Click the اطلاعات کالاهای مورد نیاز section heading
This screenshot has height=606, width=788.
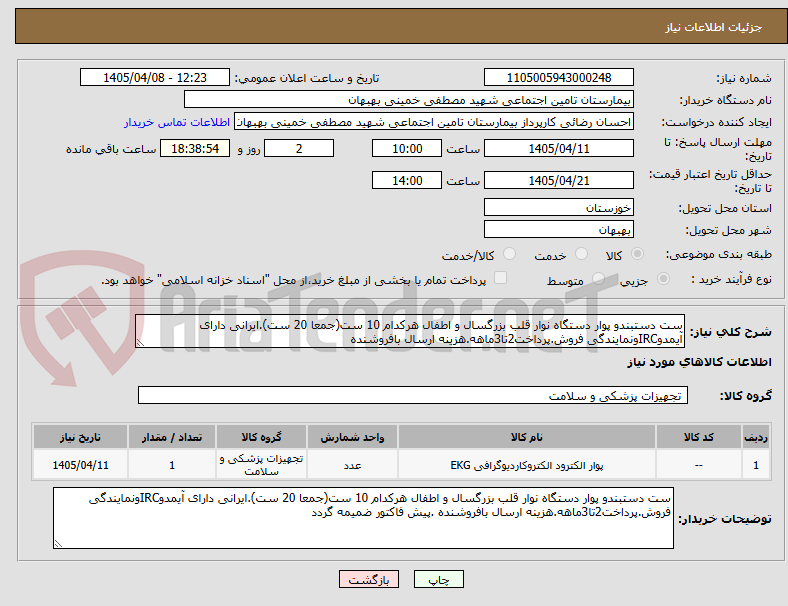coord(699,362)
